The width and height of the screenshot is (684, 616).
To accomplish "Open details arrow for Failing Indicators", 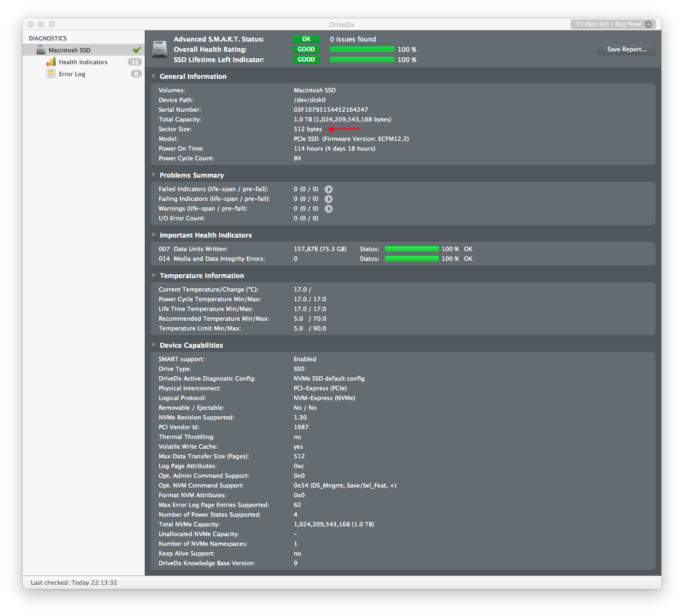I will [x=328, y=199].
